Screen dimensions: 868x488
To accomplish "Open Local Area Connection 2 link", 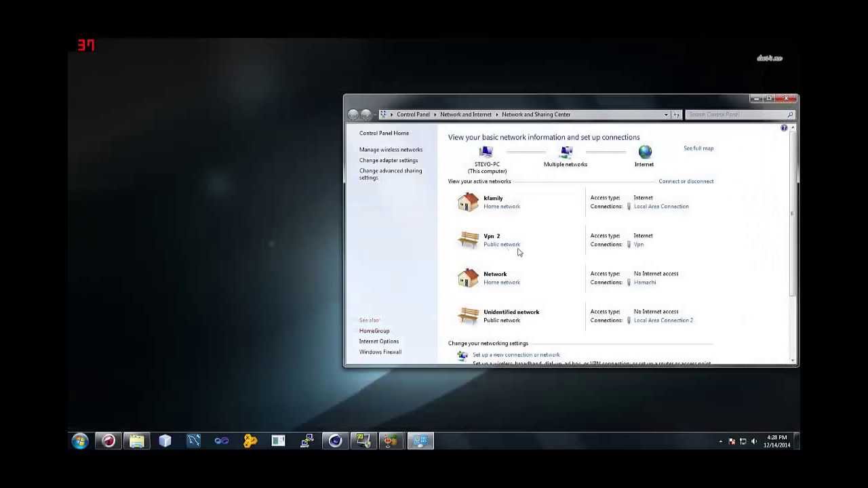I will (663, 321).
